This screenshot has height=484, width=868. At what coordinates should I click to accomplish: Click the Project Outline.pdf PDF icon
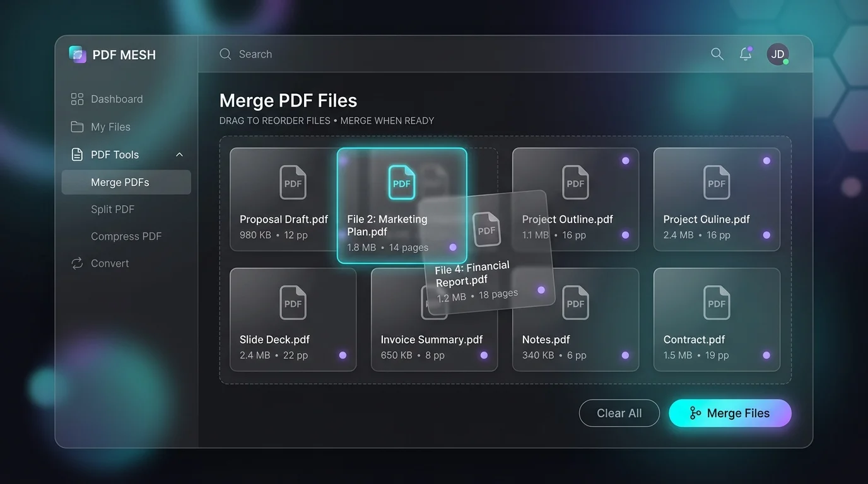[576, 183]
